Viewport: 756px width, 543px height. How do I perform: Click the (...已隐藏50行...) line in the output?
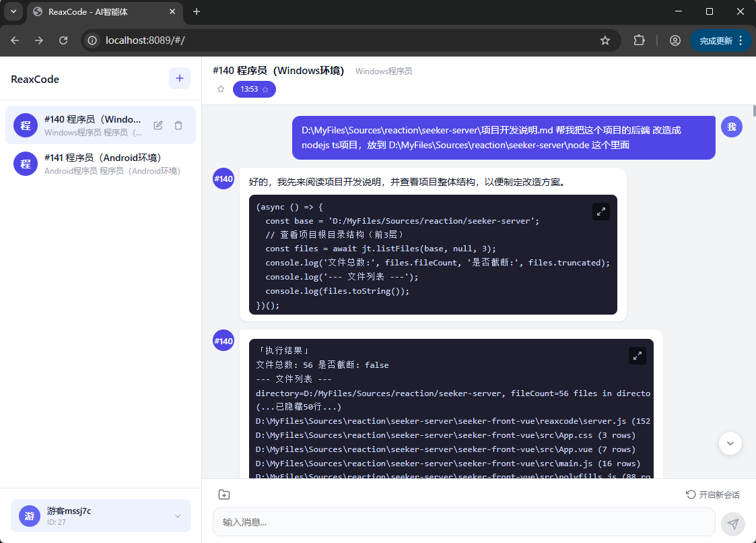[298, 407]
